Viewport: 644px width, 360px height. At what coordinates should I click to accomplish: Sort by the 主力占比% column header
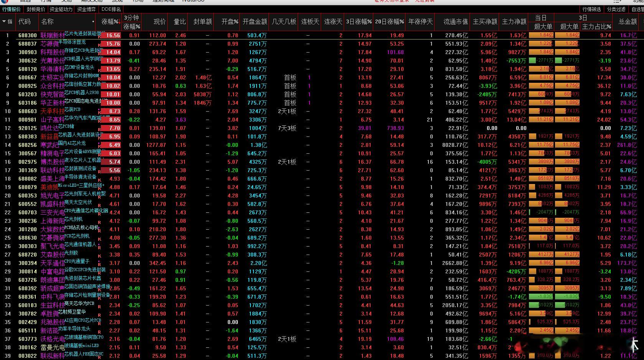[x=596, y=26]
